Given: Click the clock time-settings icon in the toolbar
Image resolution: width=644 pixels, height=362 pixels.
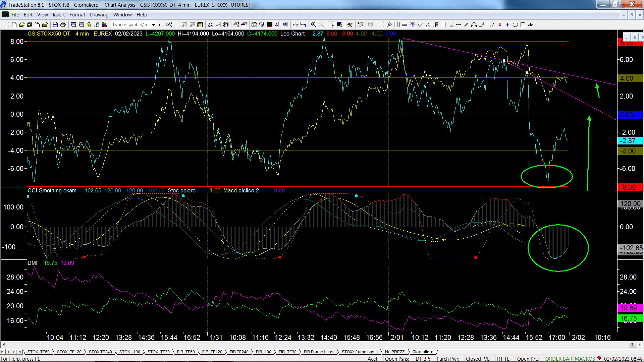Looking at the screenshot, I should tap(254, 24).
